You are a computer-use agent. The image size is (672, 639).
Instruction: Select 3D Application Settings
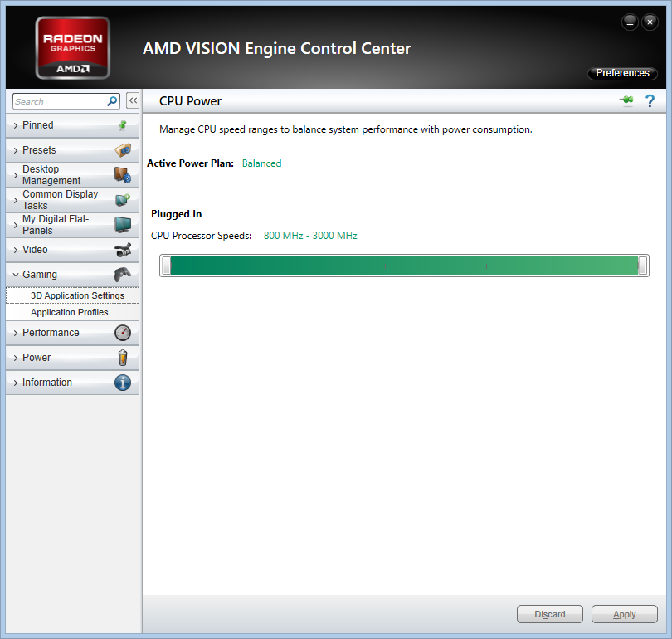(x=72, y=295)
